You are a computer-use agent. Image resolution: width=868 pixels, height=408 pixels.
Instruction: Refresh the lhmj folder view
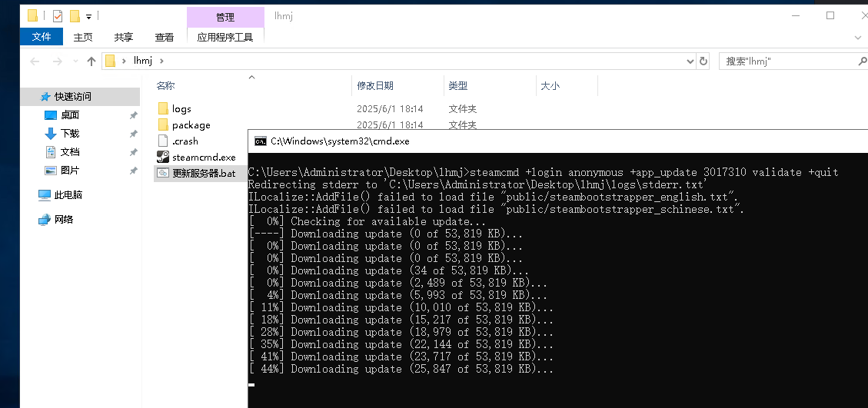[703, 61]
